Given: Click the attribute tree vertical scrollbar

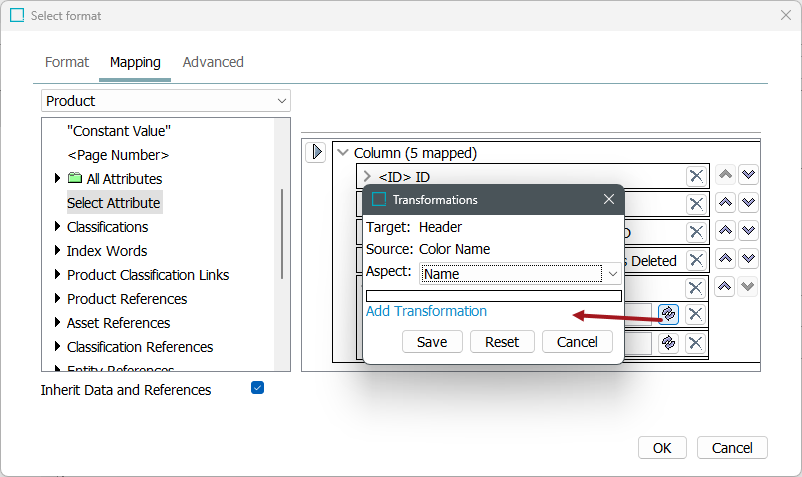Looking at the screenshot, I should (x=282, y=234).
